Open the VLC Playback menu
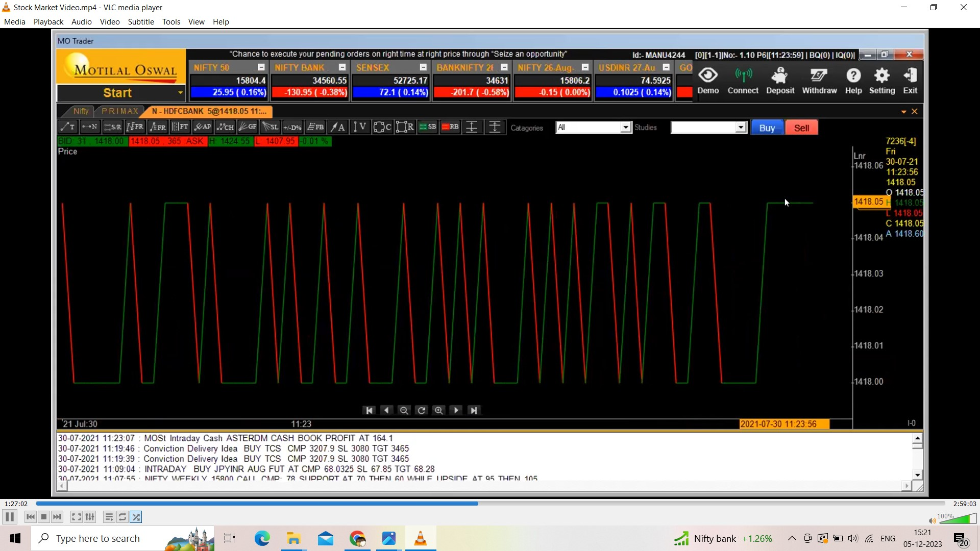The image size is (980, 551). point(48,22)
